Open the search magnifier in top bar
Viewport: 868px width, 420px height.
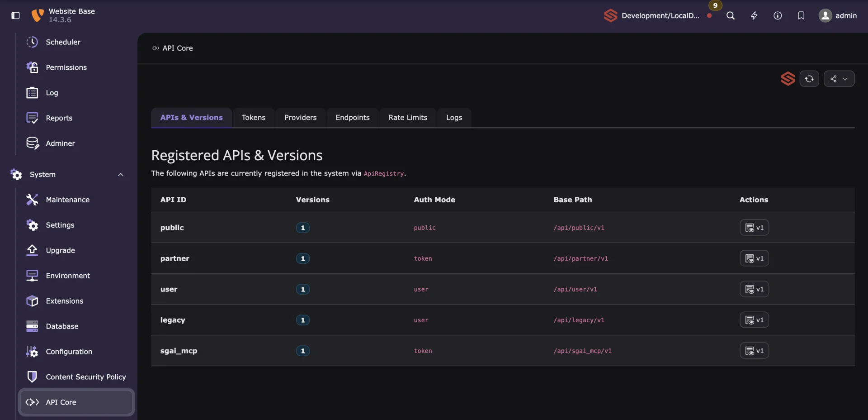(x=731, y=16)
